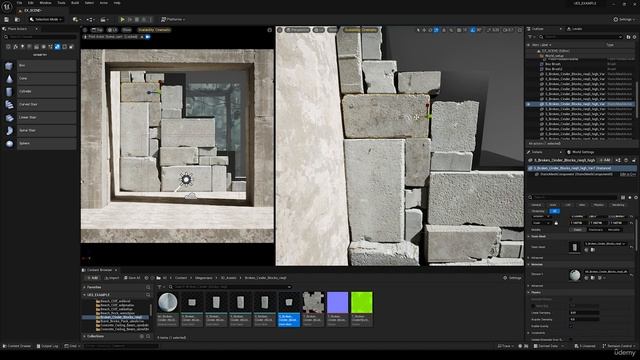The width and height of the screenshot is (640, 360).
Task: Open the Platforms dropdown
Action: pos(173,19)
